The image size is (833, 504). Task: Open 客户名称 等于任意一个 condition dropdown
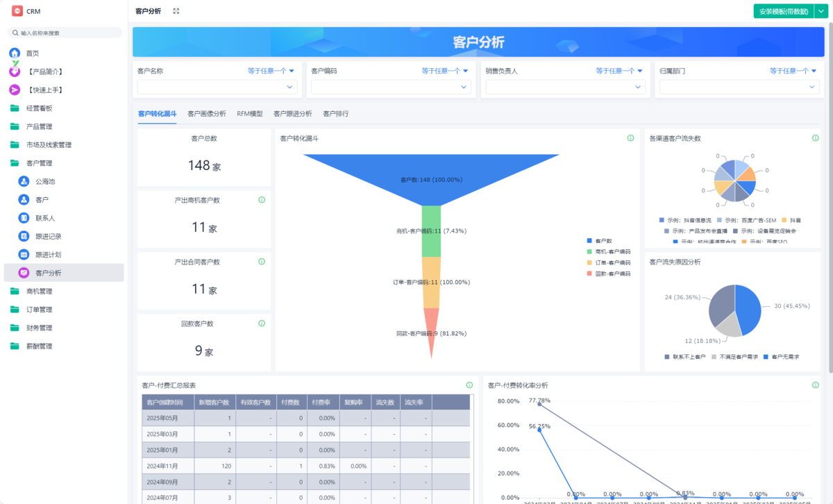point(271,71)
